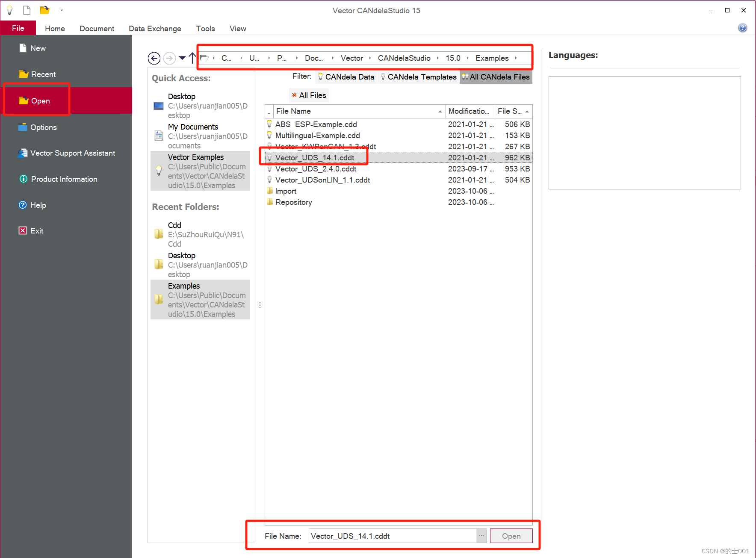This screenshot has width=756, height=558.
Task: Open the File tab
Action: (x=18, y=28)
